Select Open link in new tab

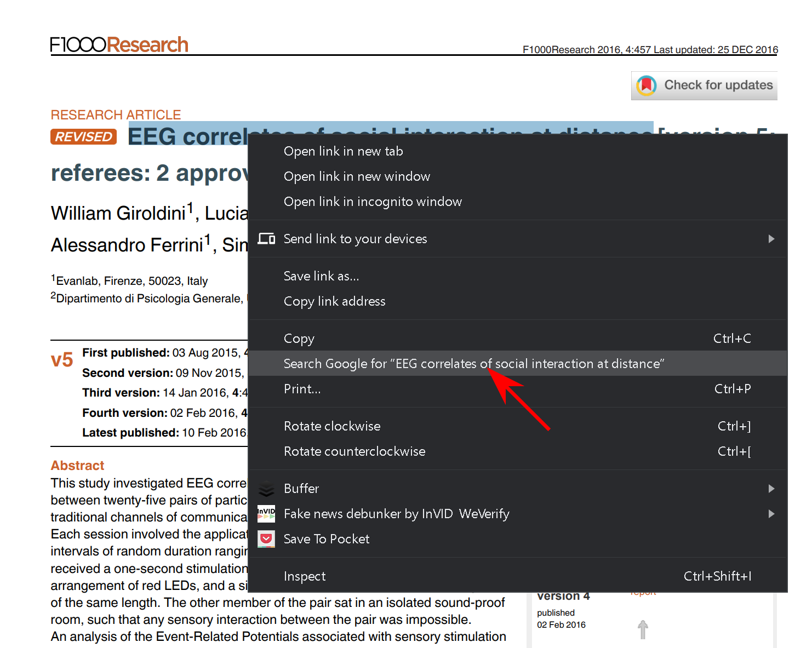pos(343,151)
